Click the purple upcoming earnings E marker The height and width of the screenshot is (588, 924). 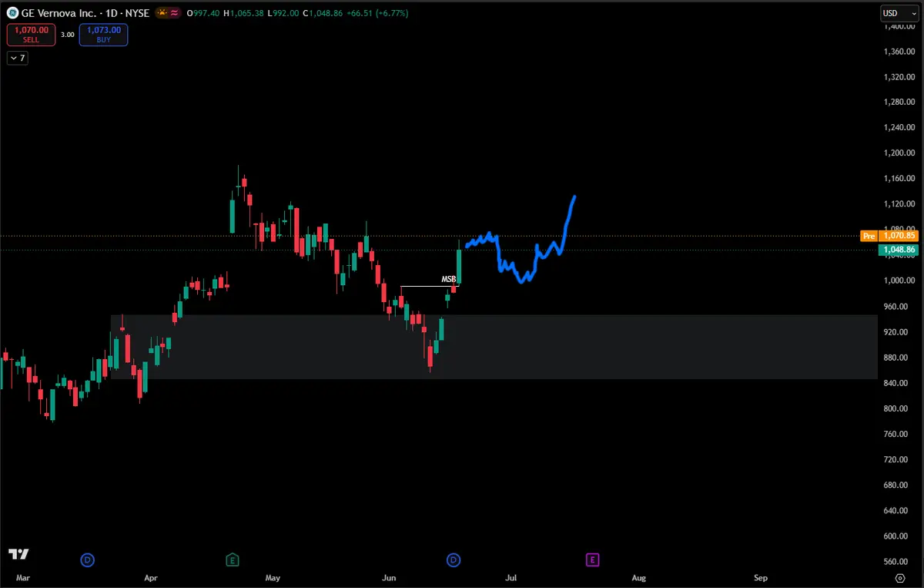592,559
